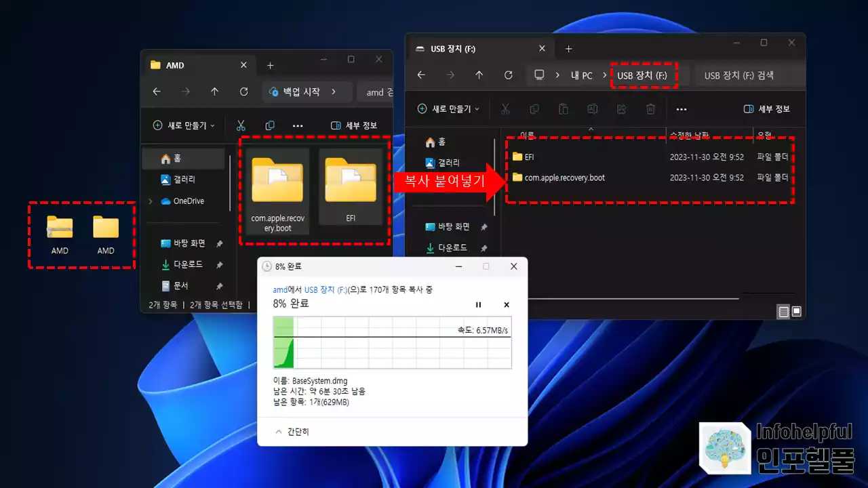Click Copy icon in USB window toolbar
The image size is (868, 488).
click(x=534, y=109)
